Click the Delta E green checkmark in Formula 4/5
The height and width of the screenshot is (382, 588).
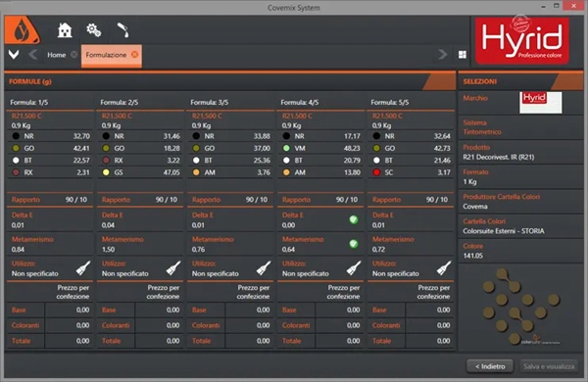coord(354,219)
